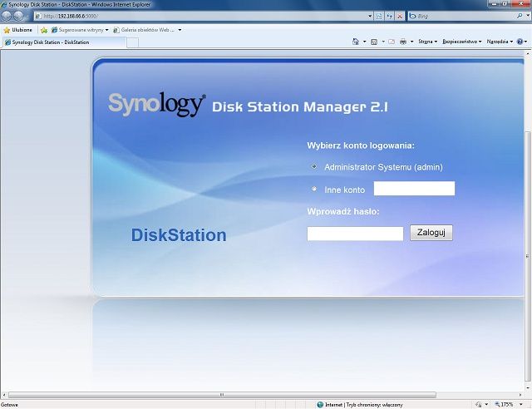The image size is (532, 409).
Task: Open a new blank tab
Action: click(x=133, y=42)
